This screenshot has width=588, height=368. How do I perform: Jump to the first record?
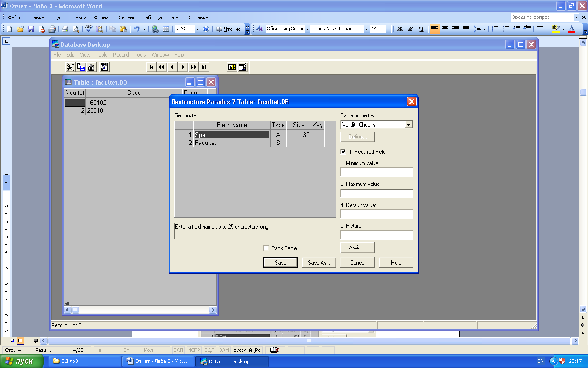coord(152,67)
